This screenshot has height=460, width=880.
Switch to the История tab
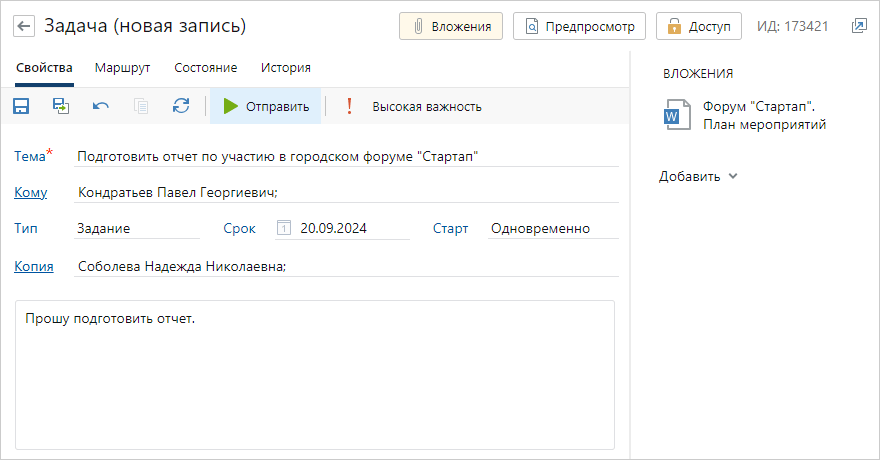click(x=286, y=68)
